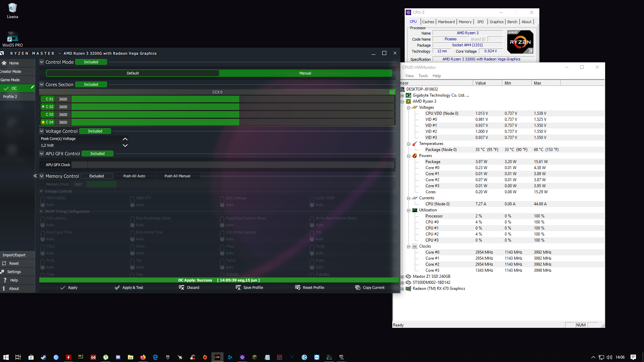Toggle Cores Section Included button

point(91,85)
